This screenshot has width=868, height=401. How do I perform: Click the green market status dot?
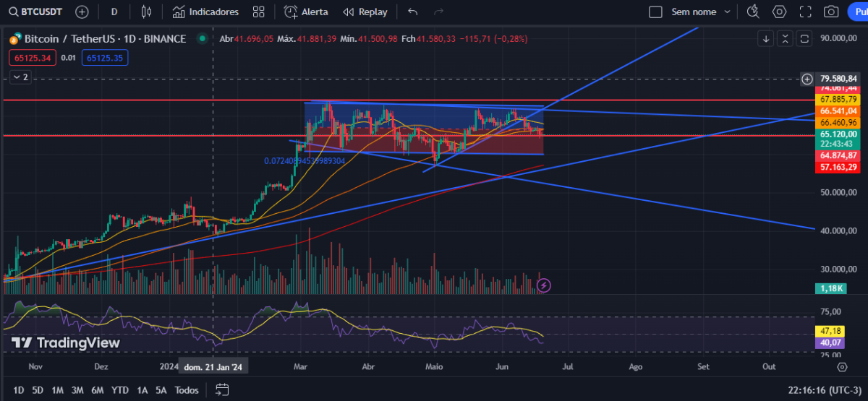pos(203,39)
